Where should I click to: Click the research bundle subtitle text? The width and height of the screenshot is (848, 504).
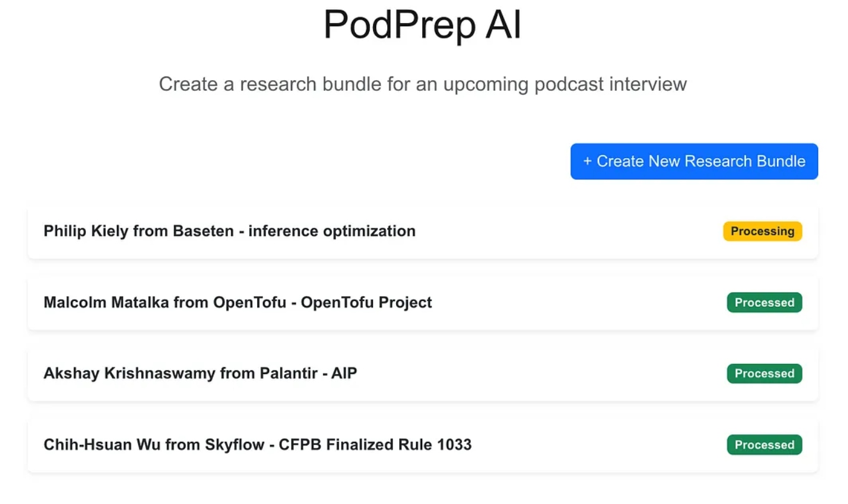point(423,84)
